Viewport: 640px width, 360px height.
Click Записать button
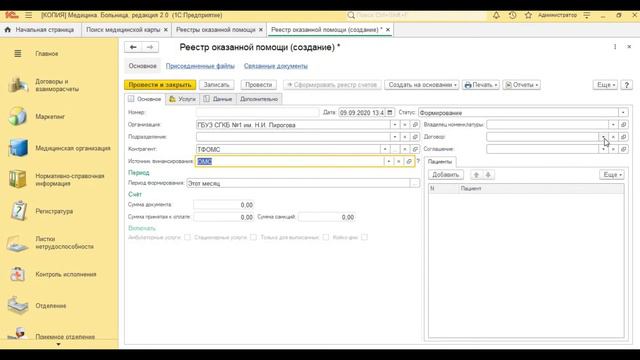[x=217, y=85]
